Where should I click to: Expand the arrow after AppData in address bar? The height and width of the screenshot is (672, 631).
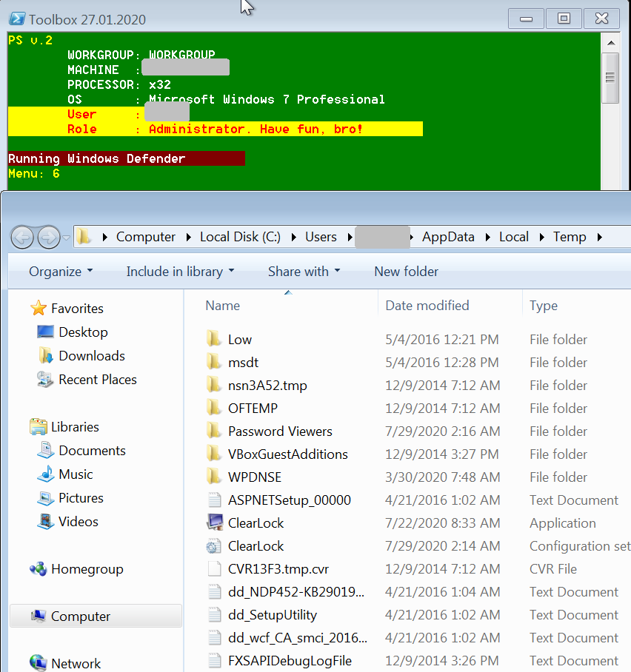pyautogui.click(x=487, y=237)
